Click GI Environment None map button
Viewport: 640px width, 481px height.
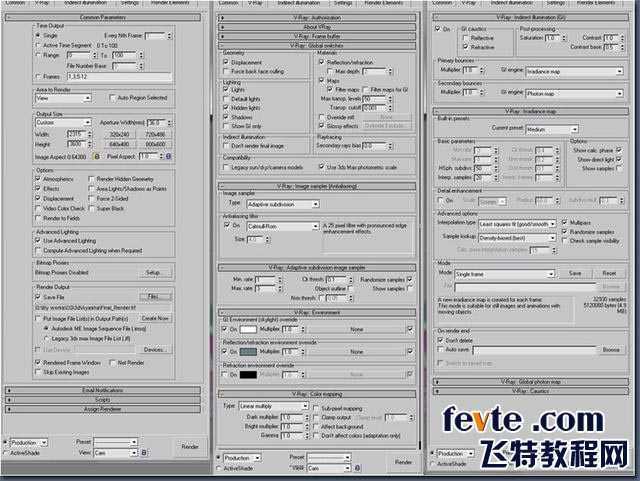[x=357, y=329]
